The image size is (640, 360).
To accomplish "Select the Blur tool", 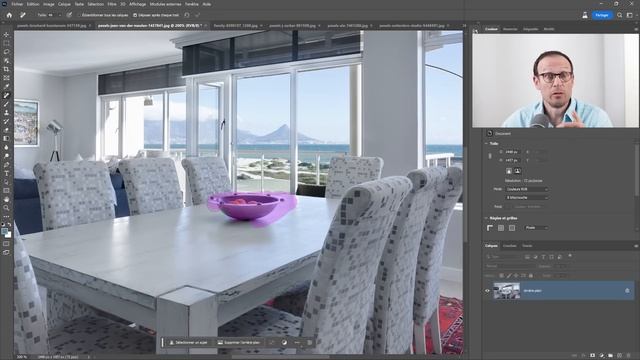I will coord(6,147).
